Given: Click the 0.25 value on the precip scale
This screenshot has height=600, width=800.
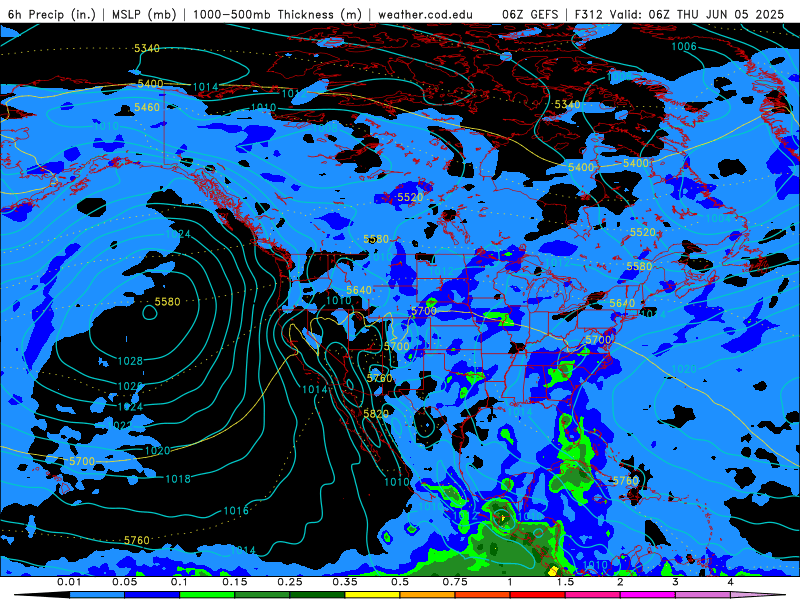Looking at the screenshot, I should (290, 582).
